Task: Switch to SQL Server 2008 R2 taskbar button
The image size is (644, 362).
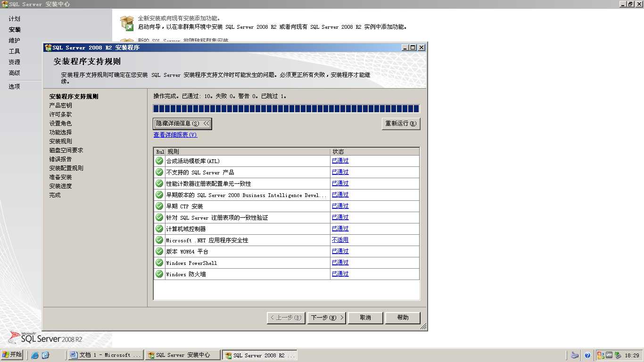Action: pos(260,355)
